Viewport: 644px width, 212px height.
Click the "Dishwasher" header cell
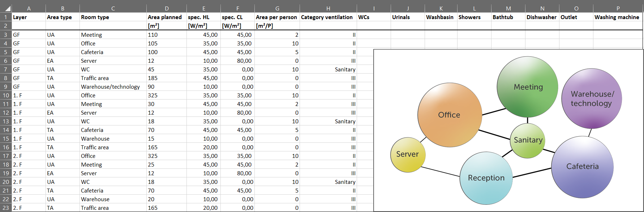click(542, 17)
